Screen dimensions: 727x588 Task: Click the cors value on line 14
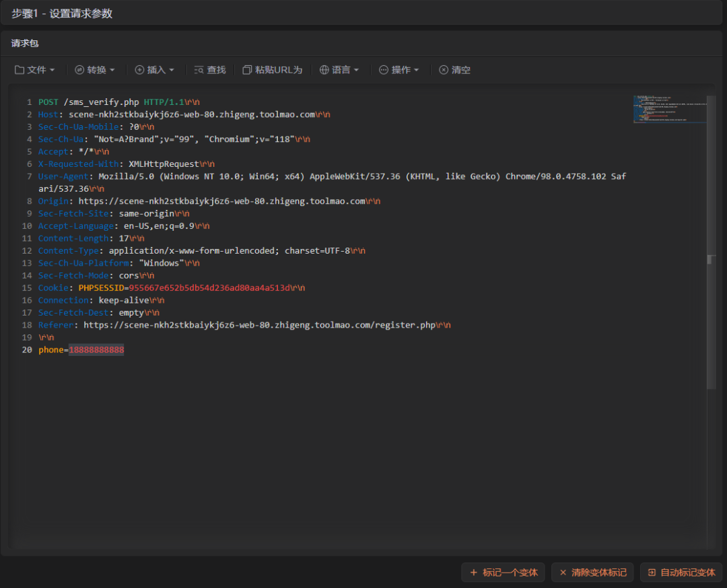(x=129, y=276)
